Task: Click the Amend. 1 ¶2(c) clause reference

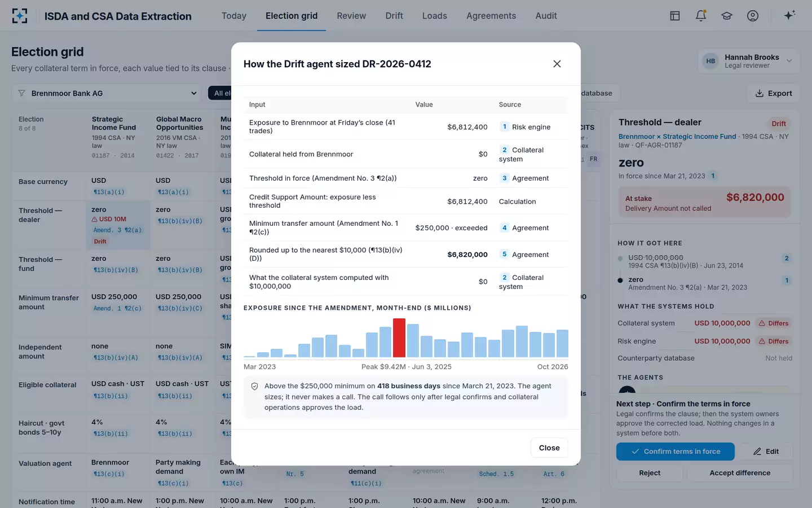Action: click(118, 308)
